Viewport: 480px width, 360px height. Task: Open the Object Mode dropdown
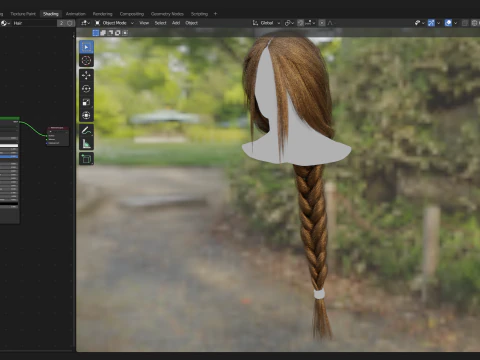114,23
